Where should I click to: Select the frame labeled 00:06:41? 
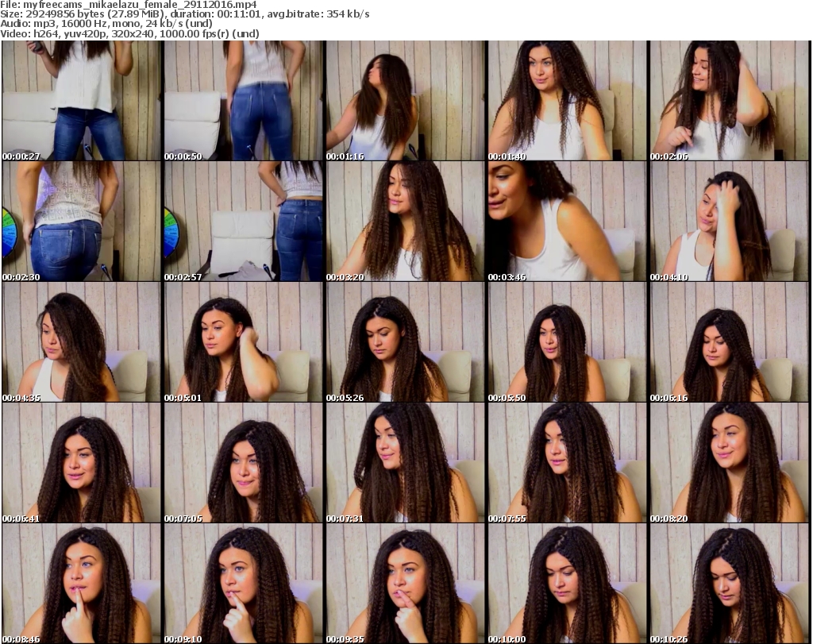pos(82,463)
